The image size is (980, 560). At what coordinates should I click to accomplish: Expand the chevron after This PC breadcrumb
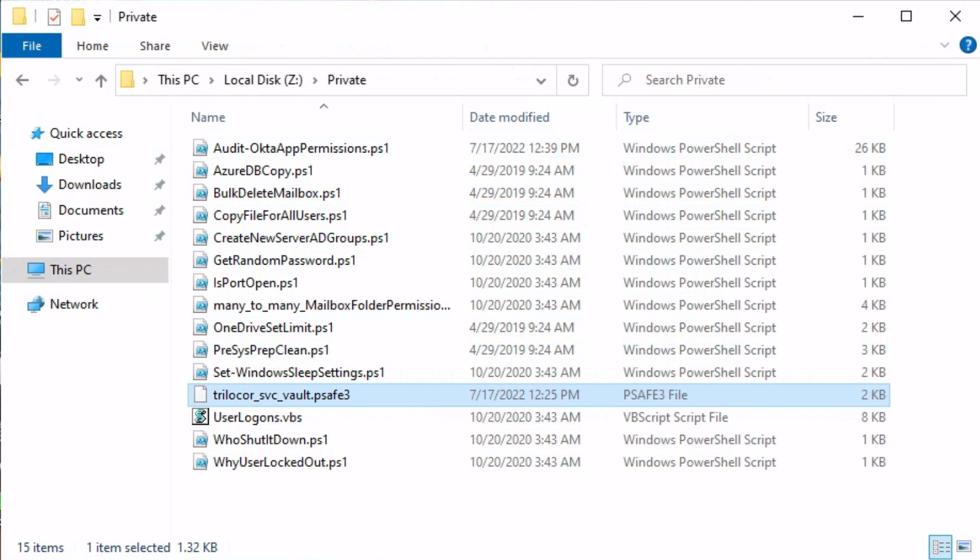coord(211,80)
